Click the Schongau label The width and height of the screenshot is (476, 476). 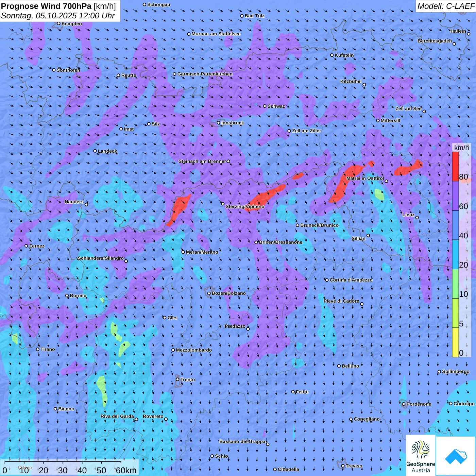coord(159,4)
